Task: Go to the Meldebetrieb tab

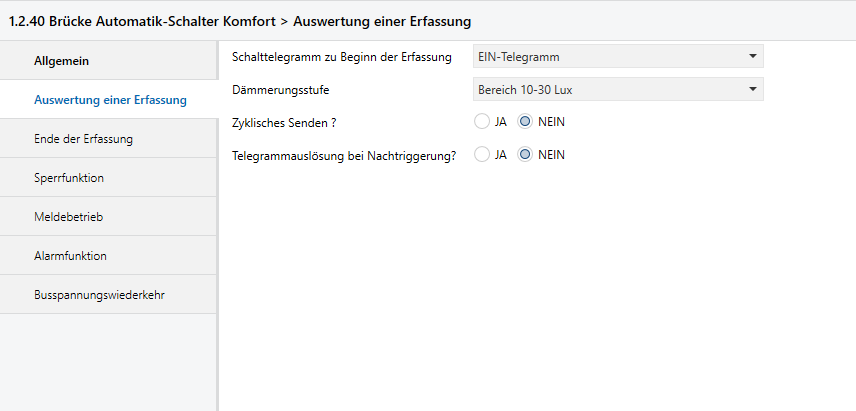Action: tap(68, 217)
